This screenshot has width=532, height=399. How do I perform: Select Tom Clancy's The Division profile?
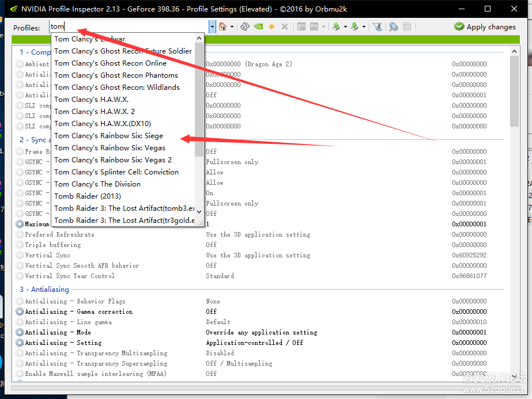(x=97, y=184)
